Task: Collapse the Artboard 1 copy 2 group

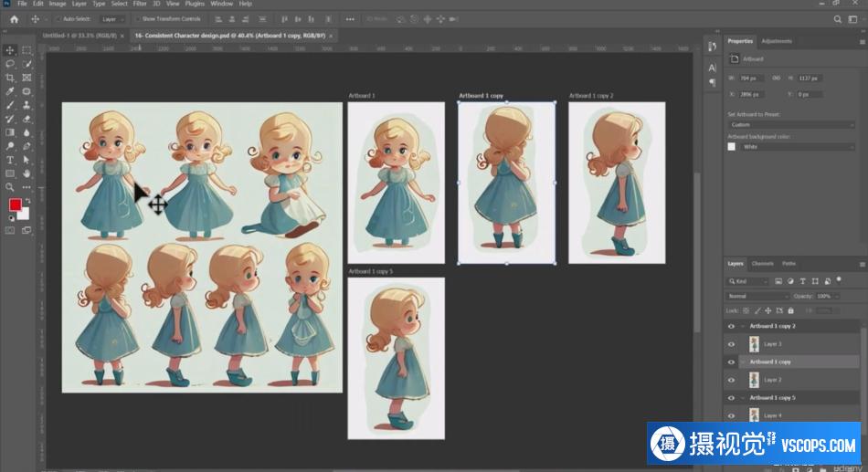Action: (x=743, y=327)
